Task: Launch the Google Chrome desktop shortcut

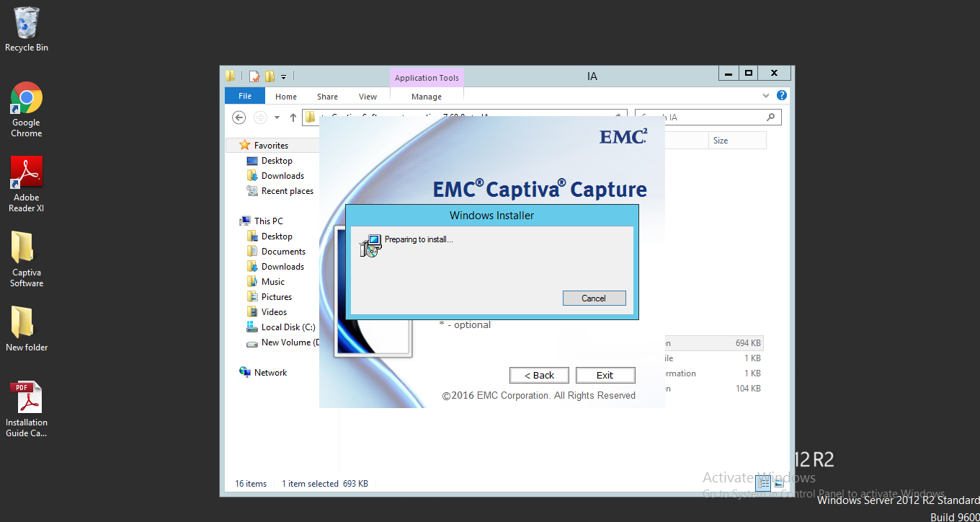Action: tap(27, 110)
